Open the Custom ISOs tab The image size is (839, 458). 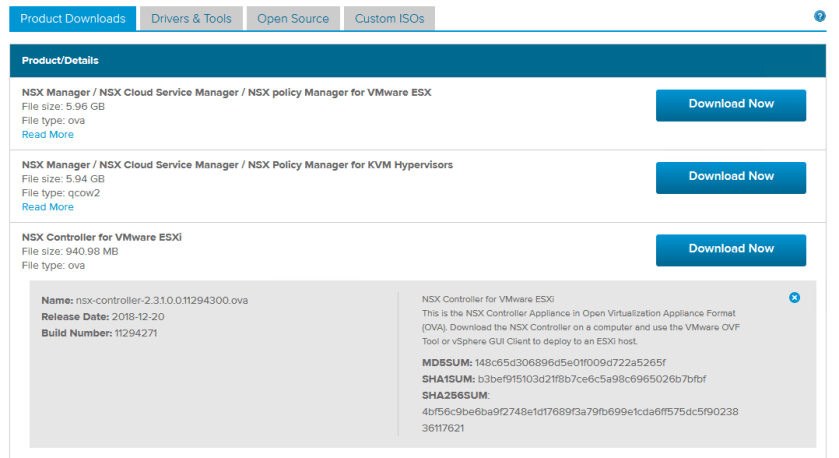pos(389,19)
